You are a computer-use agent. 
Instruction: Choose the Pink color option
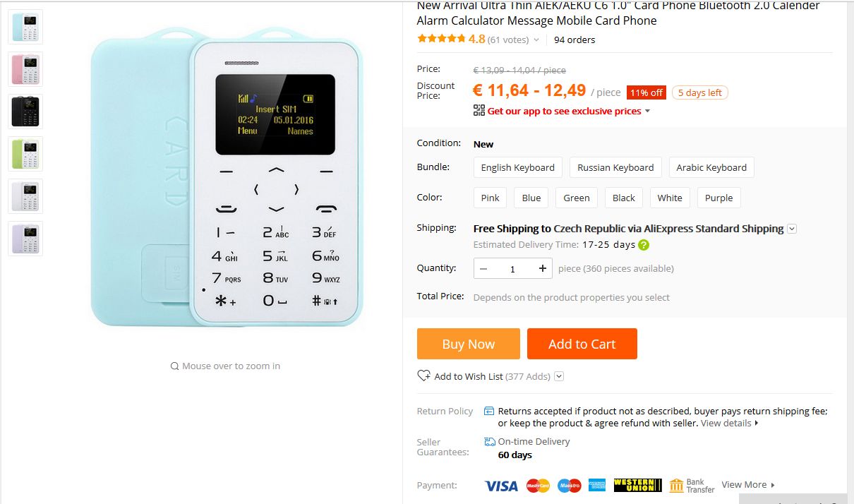491,198
